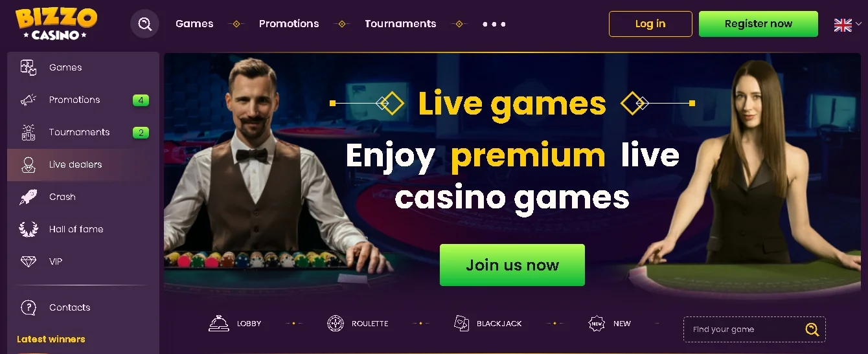
Task: Select the VIP diamond icon
Action: [x=28, y=261]
